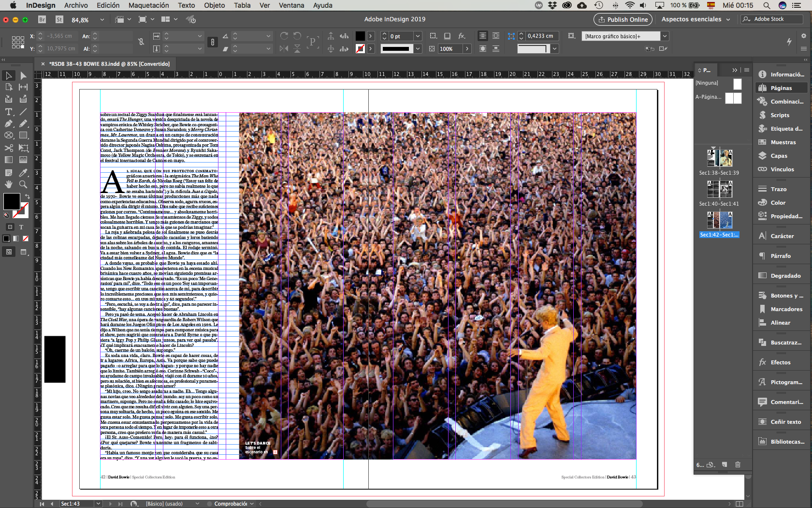The width and height of the screenshot is (812, 508).
Task: Toggle Formatting affects container button
Action: [10, 226]
